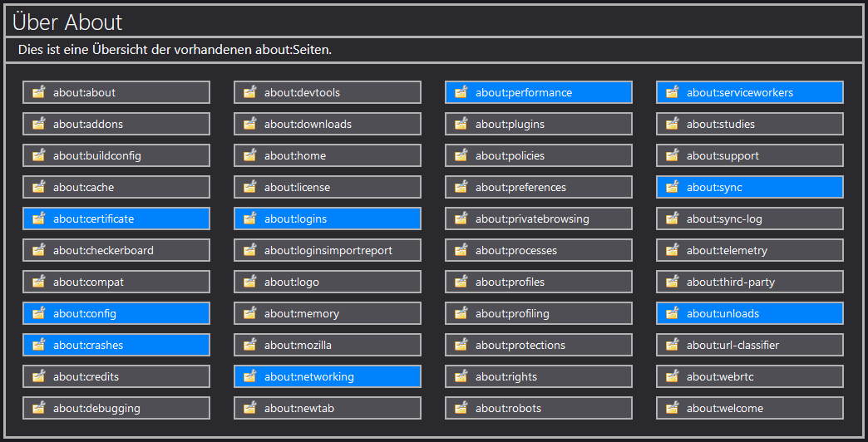868x442 pixels.
Task: Click the icon beside about:serviceworkers
Action: click(x=672, y=92)
